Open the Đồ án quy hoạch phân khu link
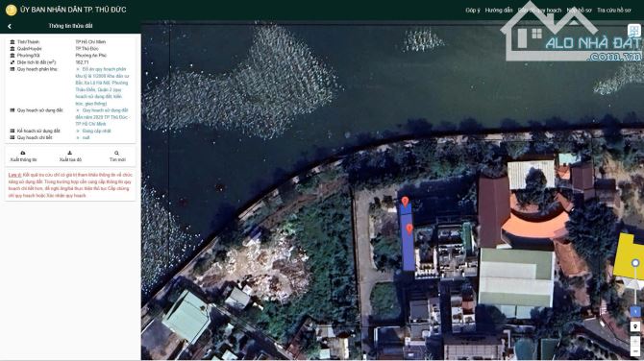Viewport: 644px width, 361px height. coord(102,86)
